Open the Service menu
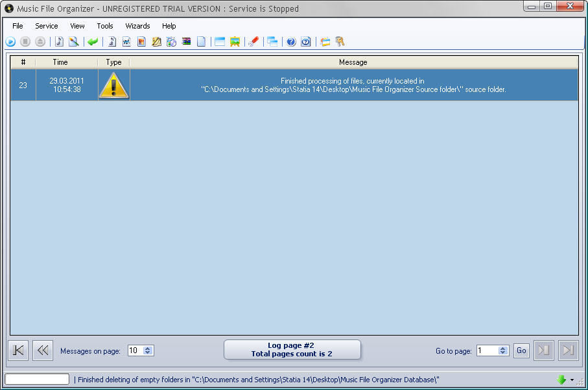This screenshot has height=390, width=588. pyautogui.click(x=46, y=26)
